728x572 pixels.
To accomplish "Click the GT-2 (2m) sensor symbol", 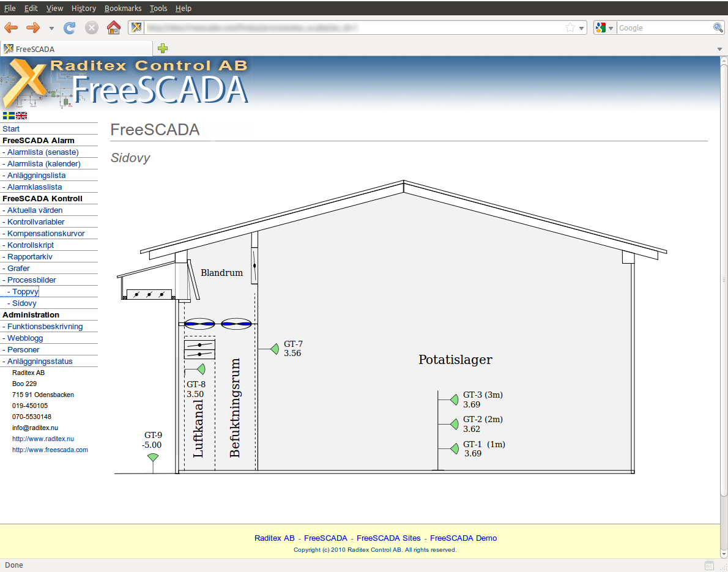I will [x=454, y=423].
